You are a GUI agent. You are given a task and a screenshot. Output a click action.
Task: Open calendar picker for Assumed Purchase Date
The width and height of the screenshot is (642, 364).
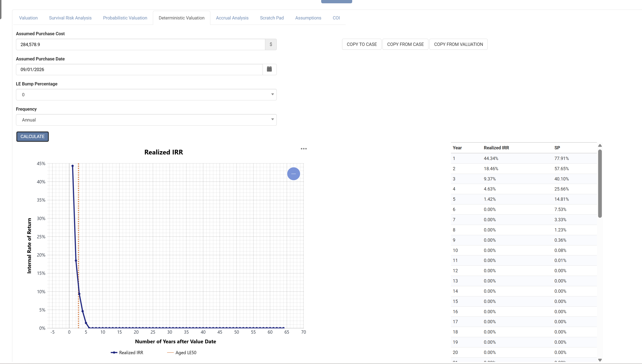[269, 69]
